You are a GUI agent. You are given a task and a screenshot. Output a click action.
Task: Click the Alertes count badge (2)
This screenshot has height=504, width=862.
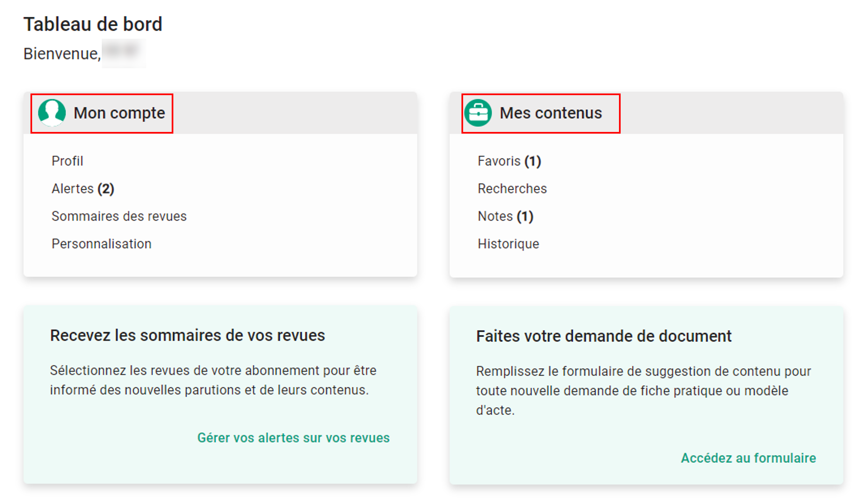(x=106, y=189)
